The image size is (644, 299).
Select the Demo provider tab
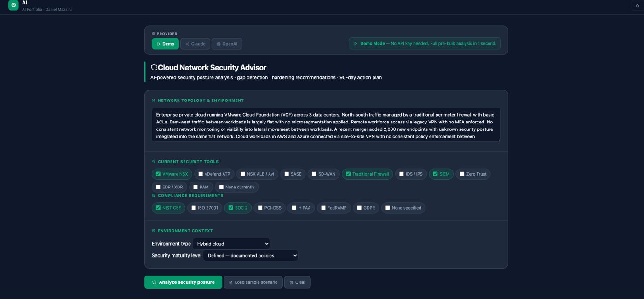(165, 44)
